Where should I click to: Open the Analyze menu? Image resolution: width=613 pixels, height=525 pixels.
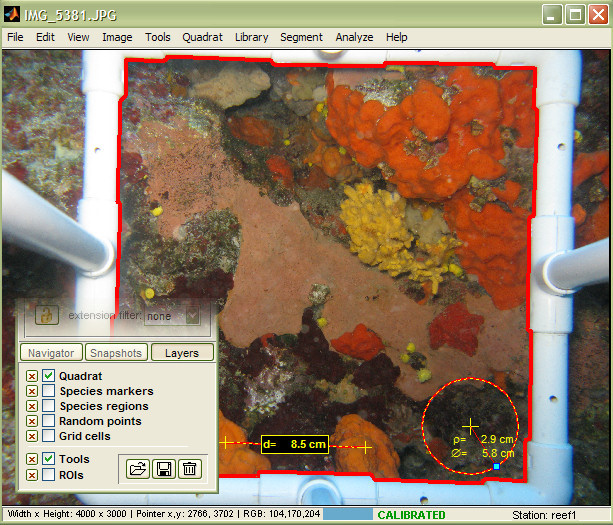point(354,37)
